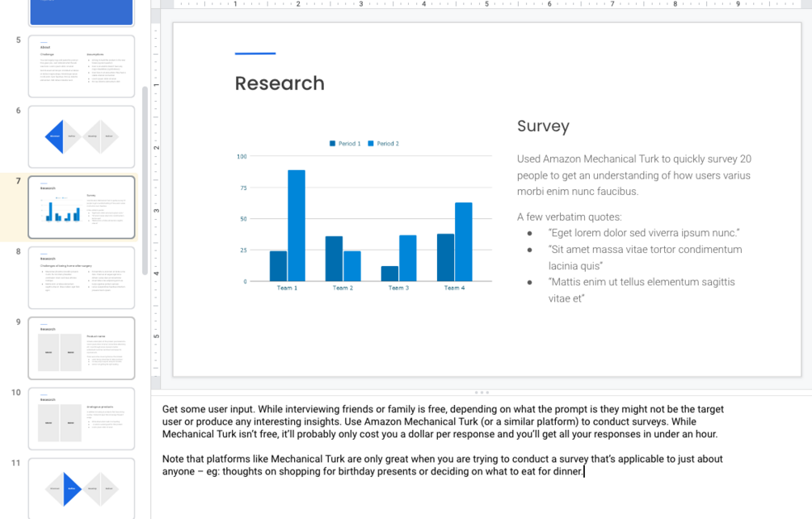812x519 pixels.
Task: Click the 'Eget lorem dolor' quote bullet
Action: [x=644, y=233]
